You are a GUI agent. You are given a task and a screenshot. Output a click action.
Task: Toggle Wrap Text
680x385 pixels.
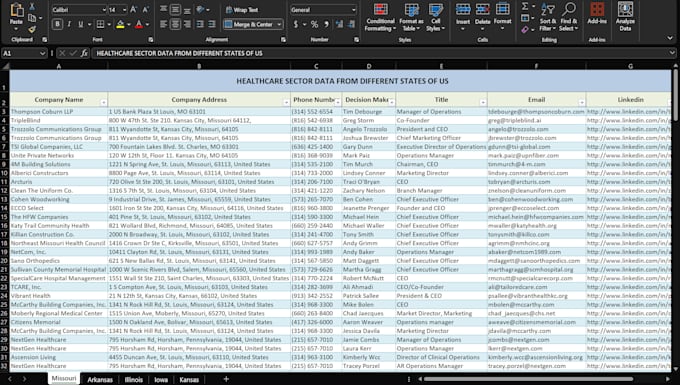click(x=242, y=10)
